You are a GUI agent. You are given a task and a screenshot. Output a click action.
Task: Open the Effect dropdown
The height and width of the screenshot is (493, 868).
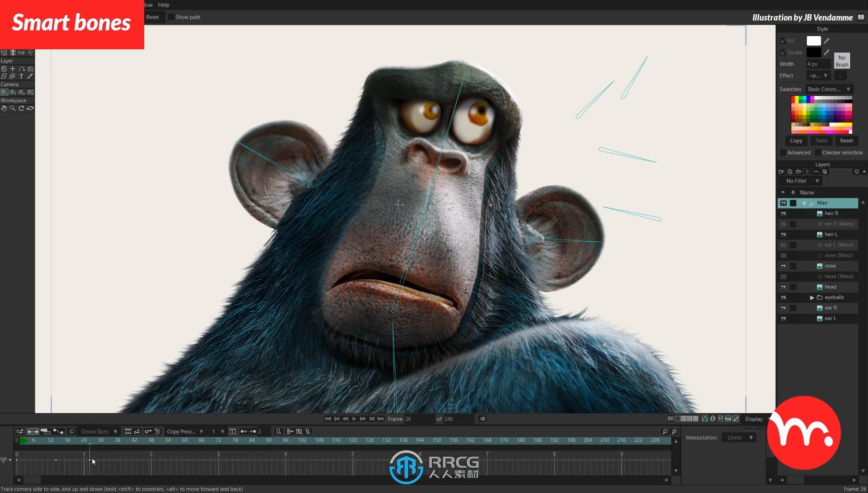[819, 76]
